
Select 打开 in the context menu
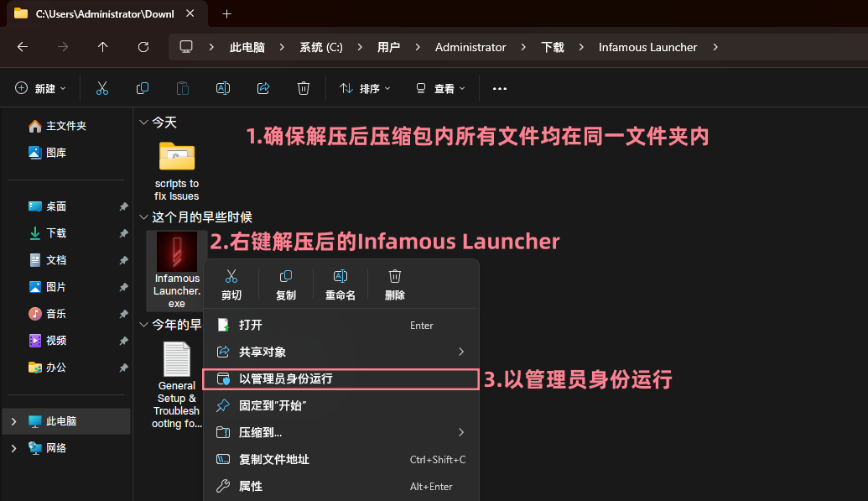click(341, 326)
